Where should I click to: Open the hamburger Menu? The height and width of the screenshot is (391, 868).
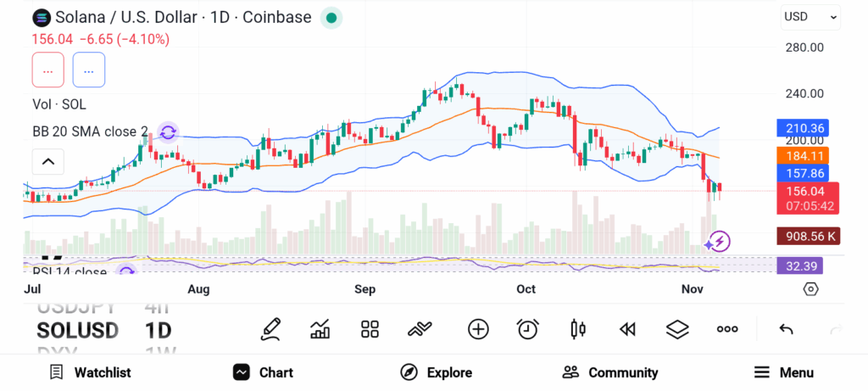click(x=784, y=372)
